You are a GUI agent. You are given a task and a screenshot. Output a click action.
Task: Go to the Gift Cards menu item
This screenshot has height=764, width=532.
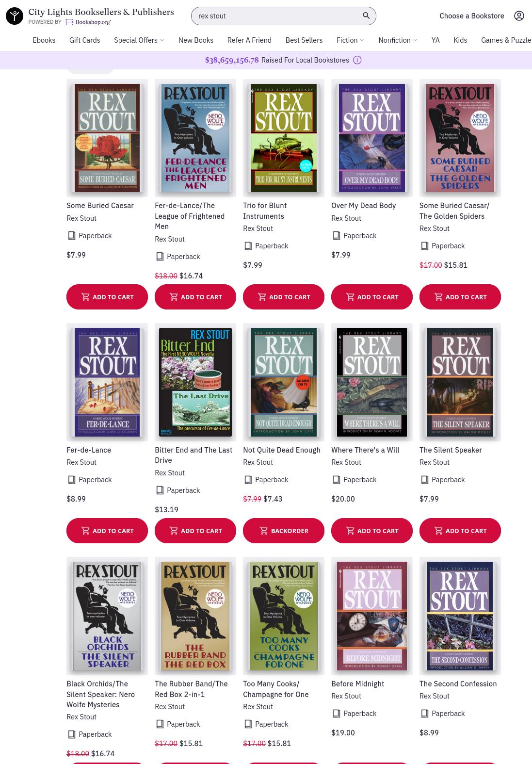(85, 40)
